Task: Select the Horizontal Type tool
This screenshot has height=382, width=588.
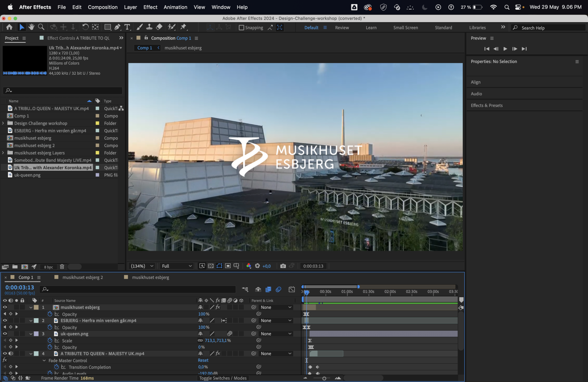Action: [x=127, y=27]
